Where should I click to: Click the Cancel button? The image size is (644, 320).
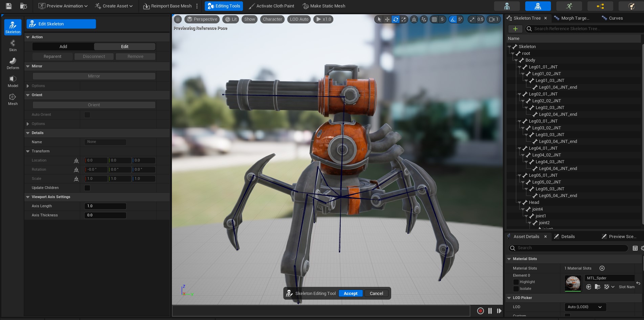376,294
